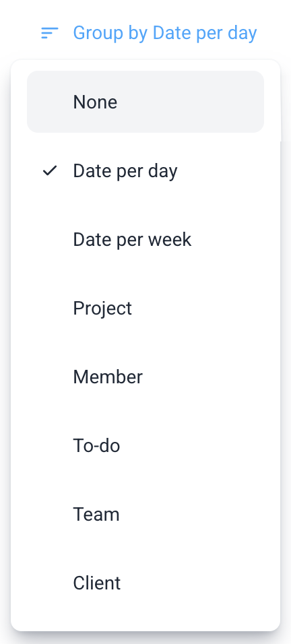Choose Client from the group list
Image resolution: width=291 pixels, height=644 pixels.
pyautogui.click(x=145, y=583)
